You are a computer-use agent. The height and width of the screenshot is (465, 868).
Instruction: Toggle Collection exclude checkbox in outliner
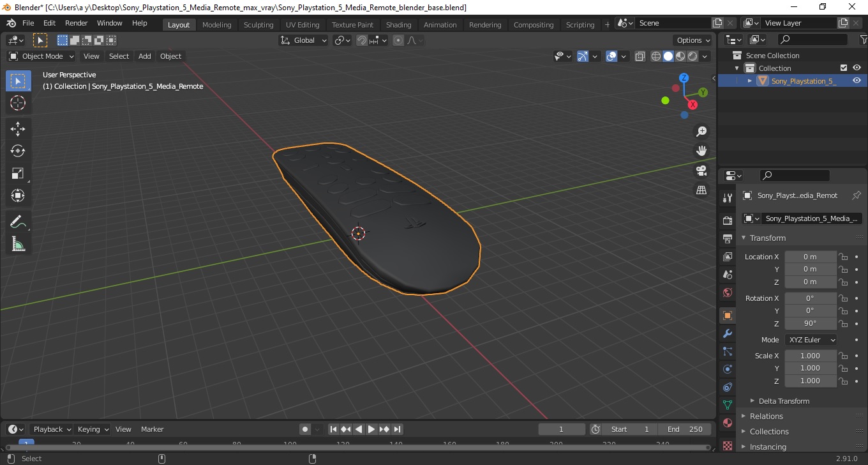(x=844, y=68)
